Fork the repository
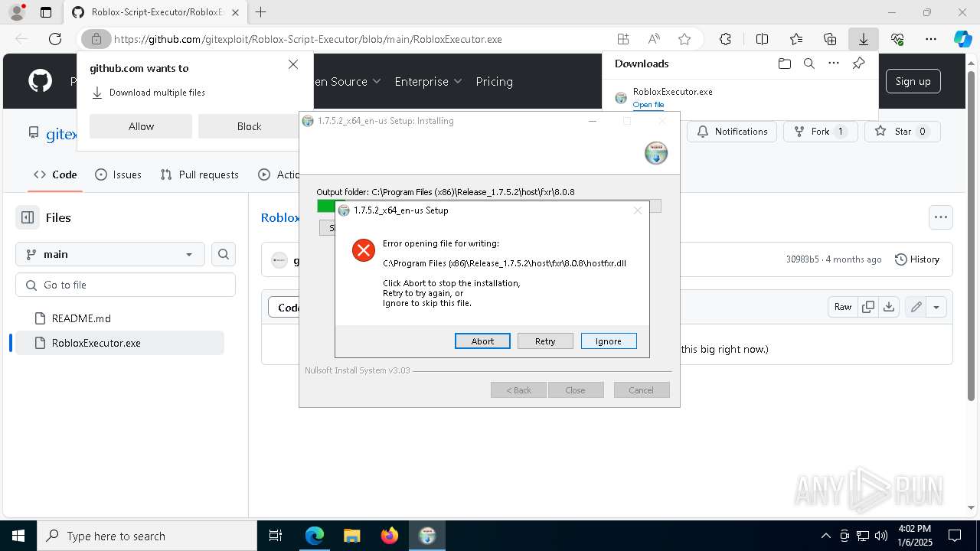 (x=820, y=132)
